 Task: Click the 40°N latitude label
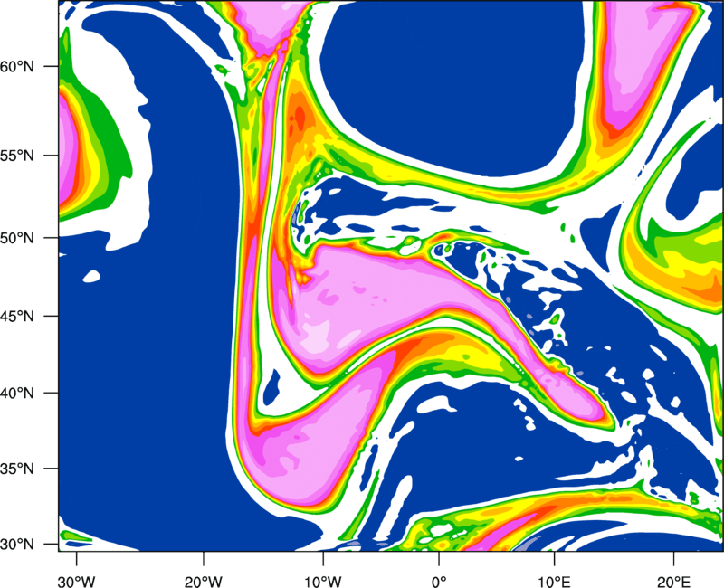coord(17,394)
